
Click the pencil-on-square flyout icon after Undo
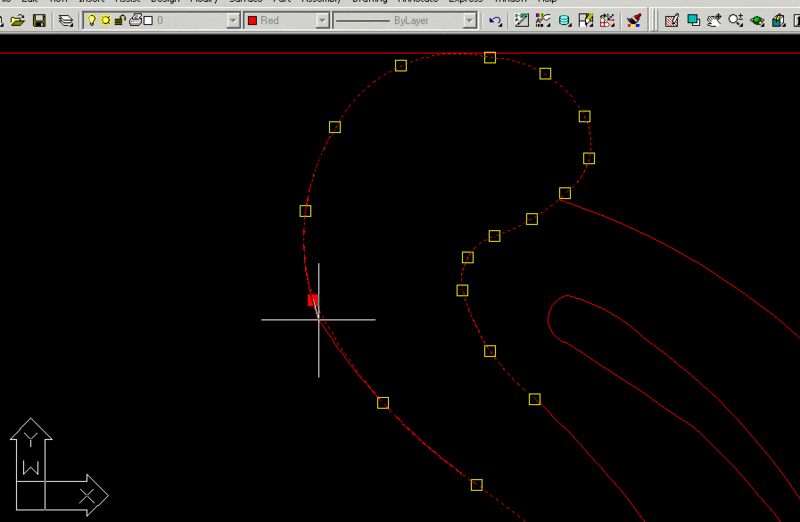(521, 20)
